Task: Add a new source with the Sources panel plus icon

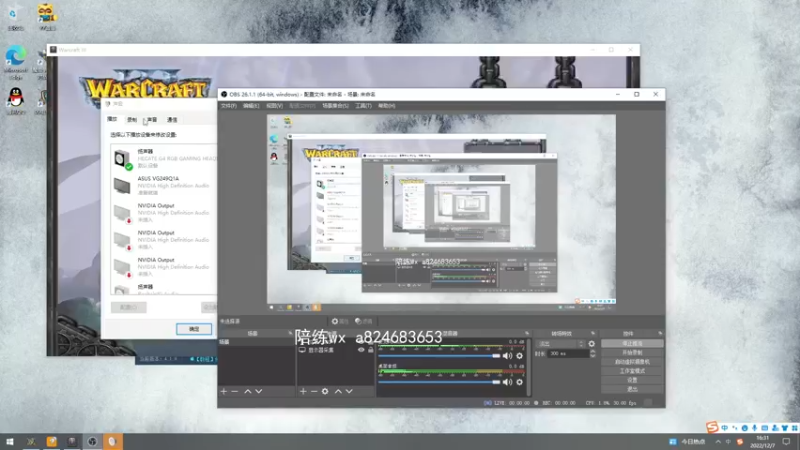Action: [x=303, y=391]
